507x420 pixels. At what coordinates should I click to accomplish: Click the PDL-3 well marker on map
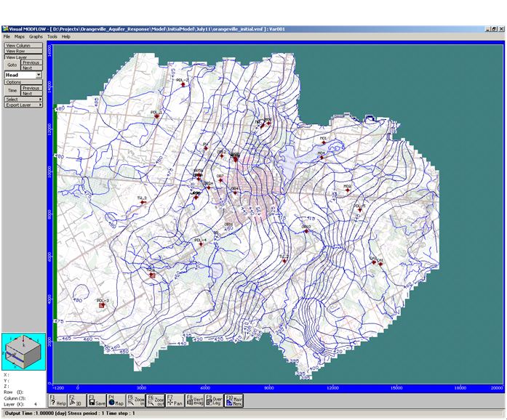click(102, 305)
